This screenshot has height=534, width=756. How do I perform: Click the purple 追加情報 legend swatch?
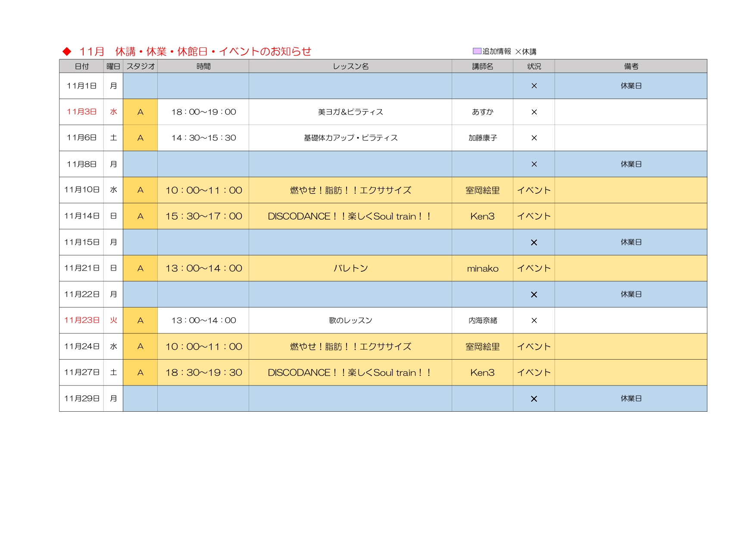(x=477, y=51)
